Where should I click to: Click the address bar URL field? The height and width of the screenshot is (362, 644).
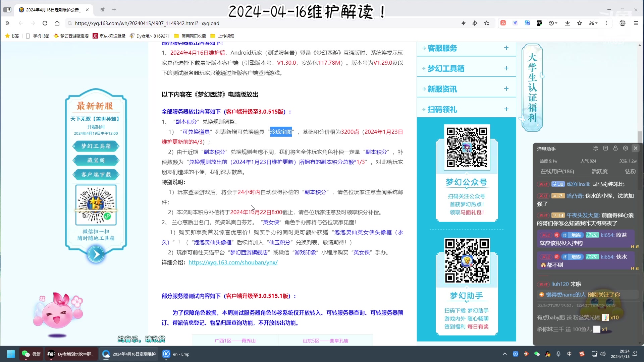[262, 23]
